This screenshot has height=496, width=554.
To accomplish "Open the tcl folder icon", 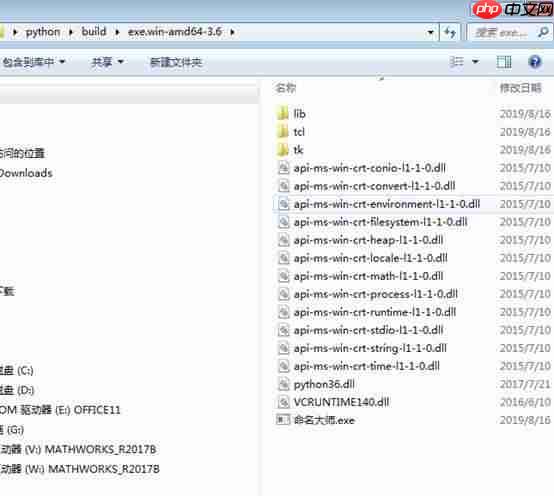I will point(283,132).
